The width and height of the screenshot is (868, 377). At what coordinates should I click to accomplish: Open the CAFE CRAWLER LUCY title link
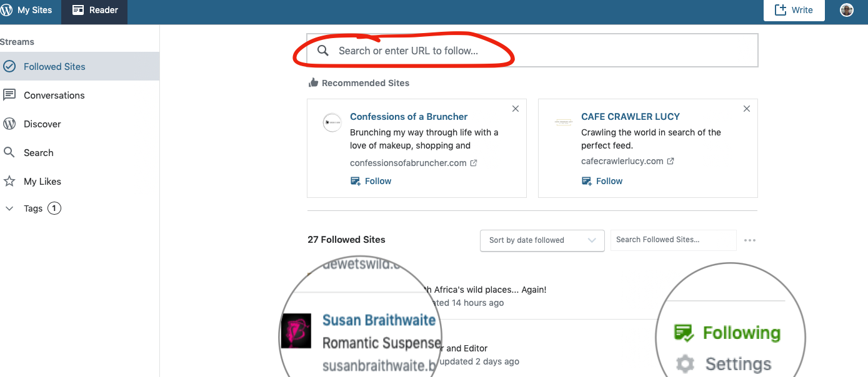click(631, 116)
